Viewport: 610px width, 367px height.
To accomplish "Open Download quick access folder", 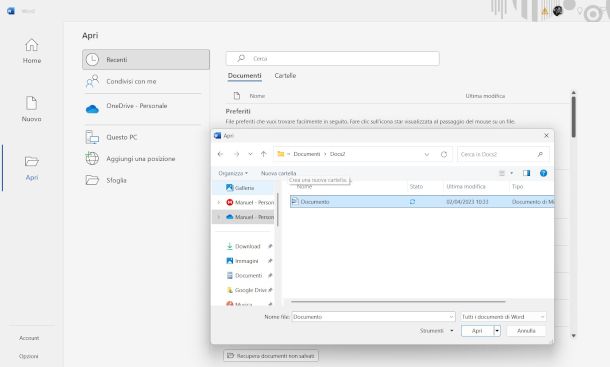I will 247,246.
